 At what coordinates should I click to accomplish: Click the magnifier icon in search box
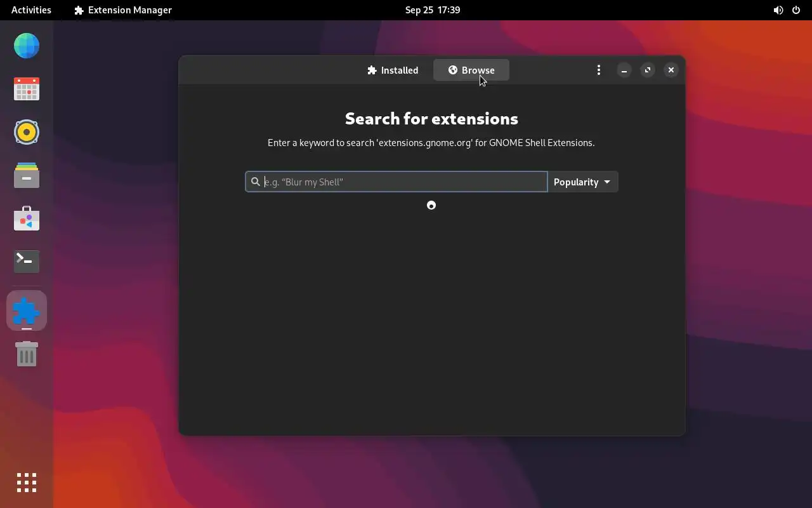256,182
